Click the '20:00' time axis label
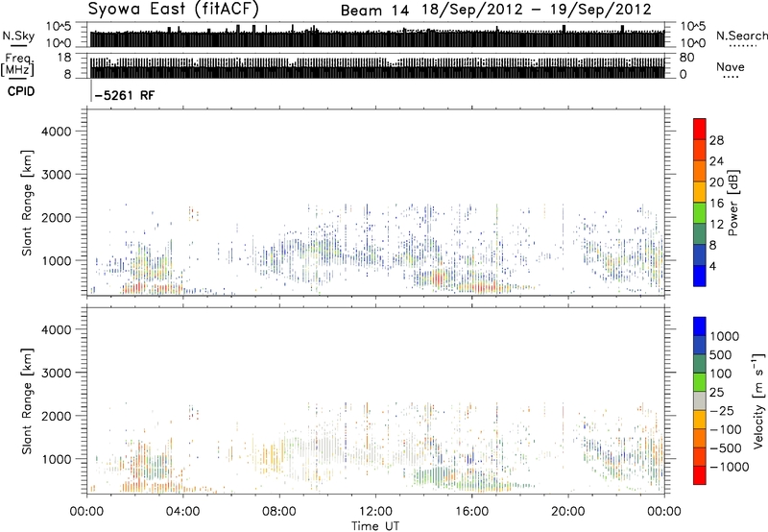 (x=568, y=511)
